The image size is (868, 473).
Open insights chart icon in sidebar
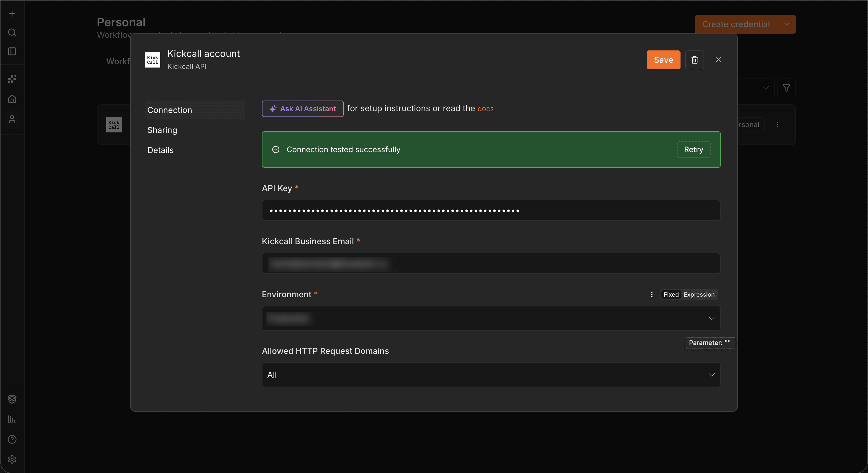coord(12,419)
